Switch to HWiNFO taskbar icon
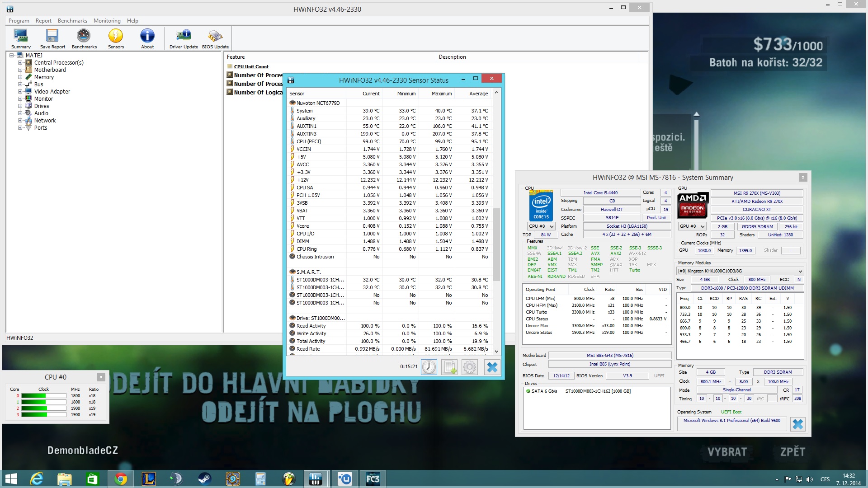The height and width of the screenshot is (488, 868). pos(316,479)
